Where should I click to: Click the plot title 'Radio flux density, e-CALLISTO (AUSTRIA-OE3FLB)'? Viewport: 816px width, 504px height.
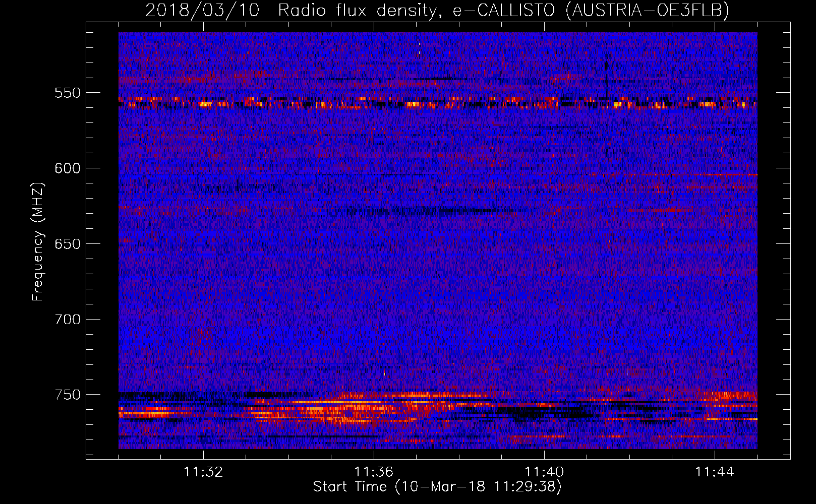503,10
